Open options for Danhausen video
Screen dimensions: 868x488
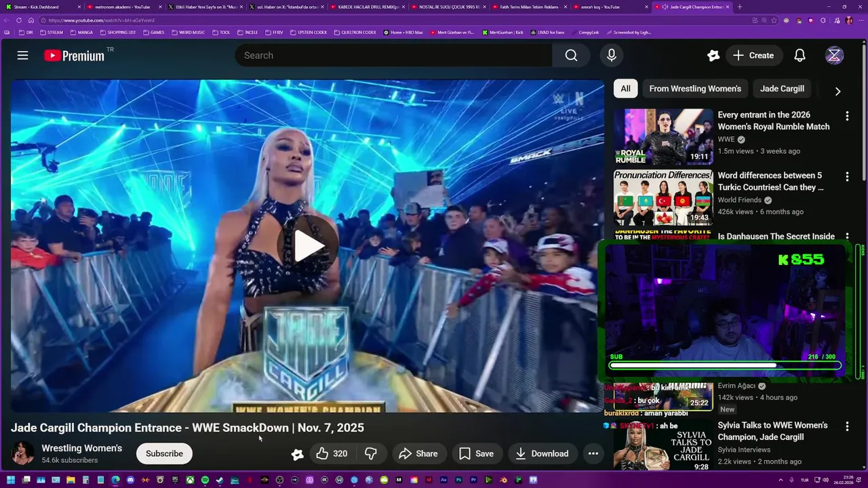846,237
